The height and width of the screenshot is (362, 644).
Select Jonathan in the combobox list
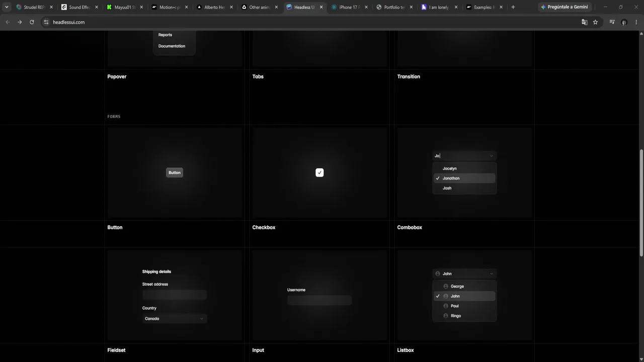pyautogui.click(x=464, y=178)
